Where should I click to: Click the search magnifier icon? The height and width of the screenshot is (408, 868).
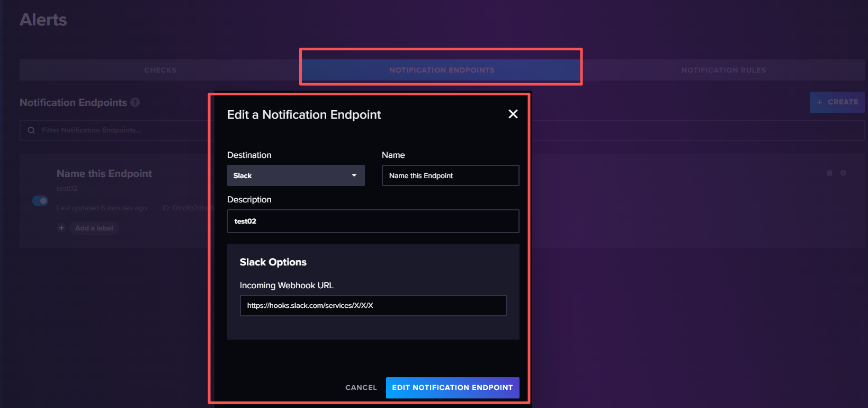click(x=31, y=130)
